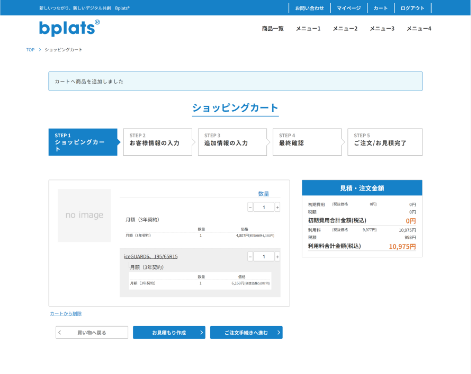The height and width of the screenshot is (374, 471).
Task: Decrease quantity of the first cart item
Action: point(250,207)
